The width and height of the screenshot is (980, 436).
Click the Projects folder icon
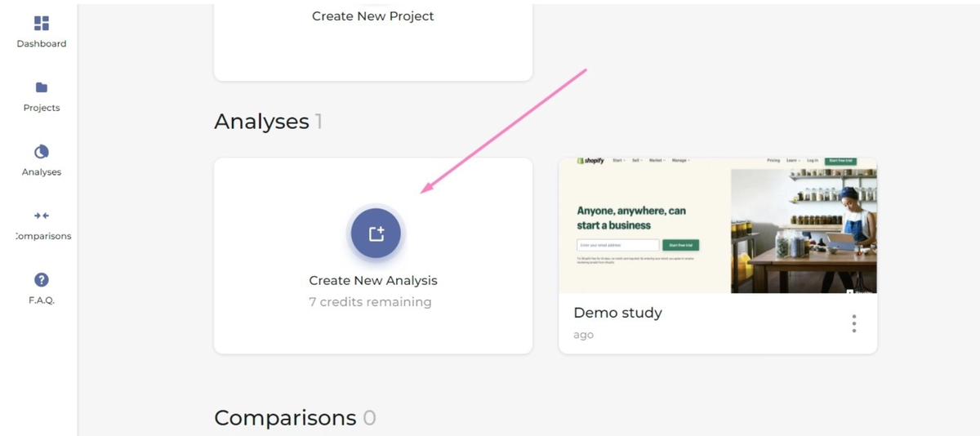click(x=42, y=87)
